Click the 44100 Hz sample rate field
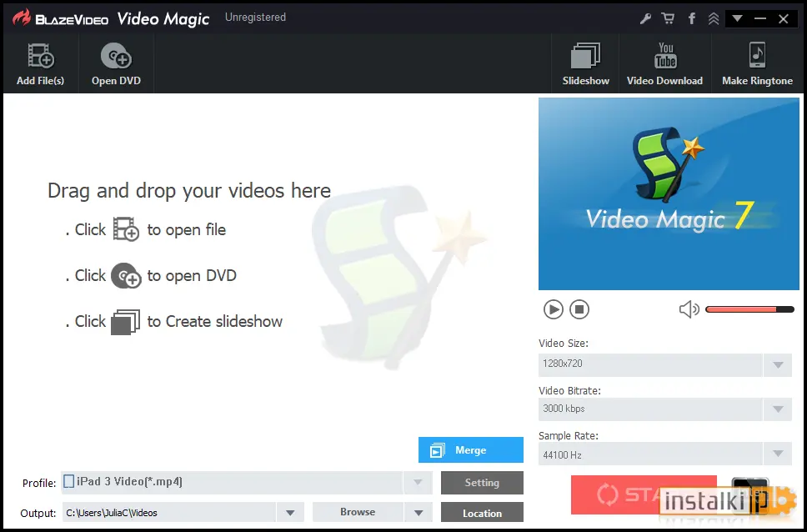807x532 pixels. click(x=650, y=454)
